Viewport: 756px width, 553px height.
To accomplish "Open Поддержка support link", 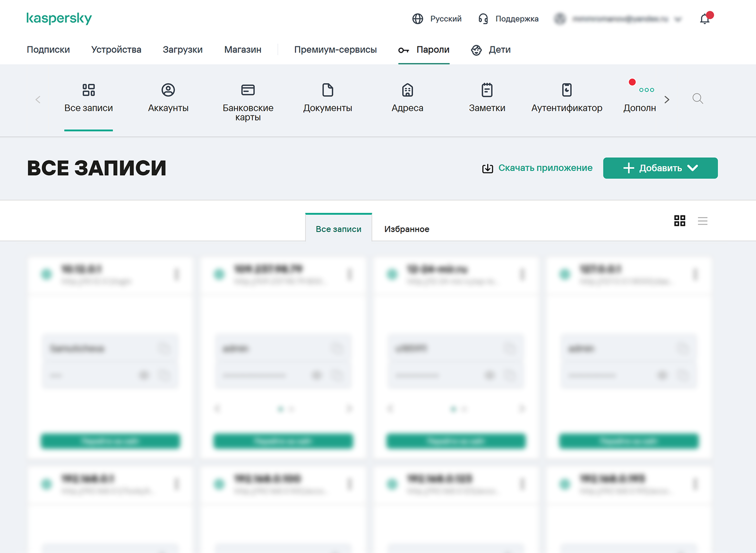I will (508, 19).
